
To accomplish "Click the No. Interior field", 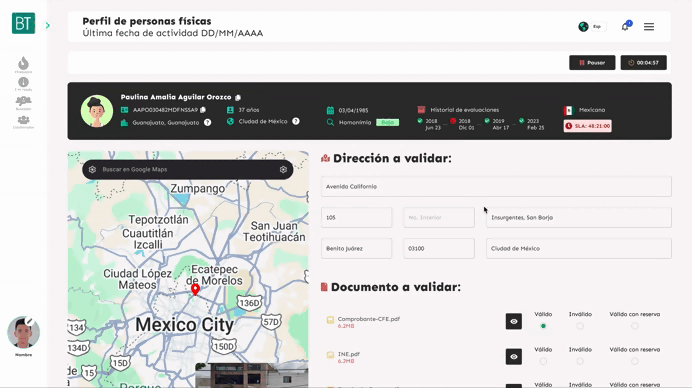I will (439, 218).
